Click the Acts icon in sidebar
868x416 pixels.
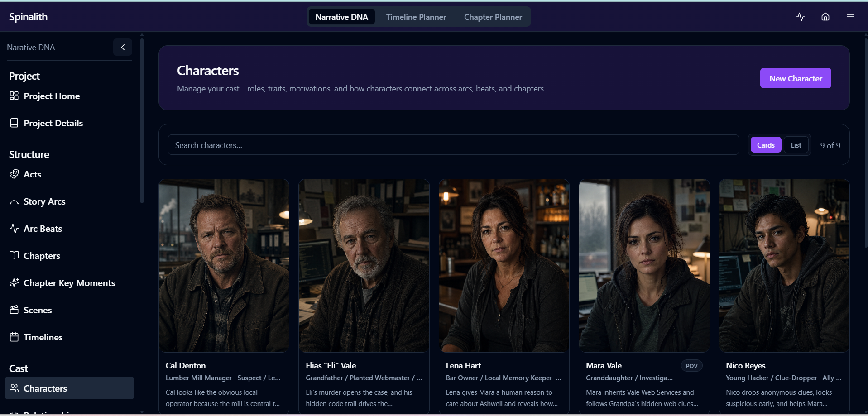(14, 174)
